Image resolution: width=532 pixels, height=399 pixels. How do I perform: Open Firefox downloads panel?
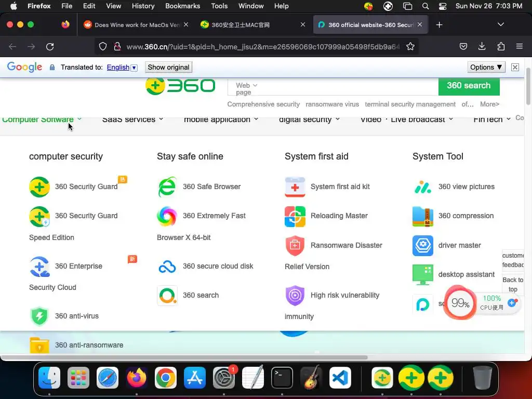(x=482, y=46)
